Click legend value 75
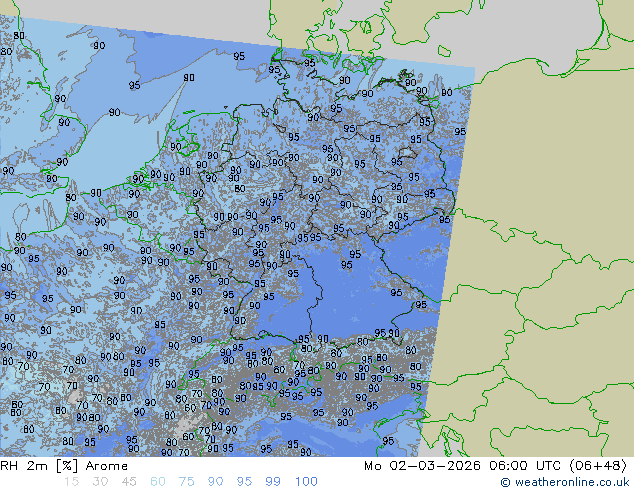The height and width of the screenshot is (490, 634). point(186,482)
